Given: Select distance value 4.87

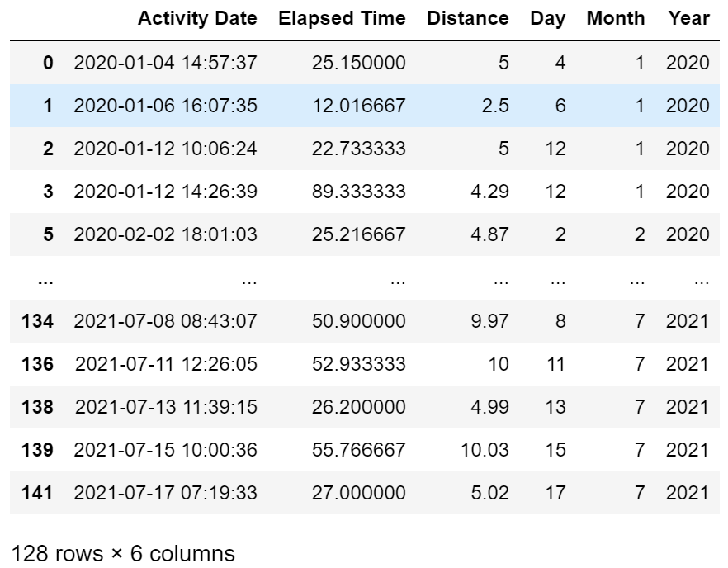Looking at the screenshot, I should tap(489, 234).
